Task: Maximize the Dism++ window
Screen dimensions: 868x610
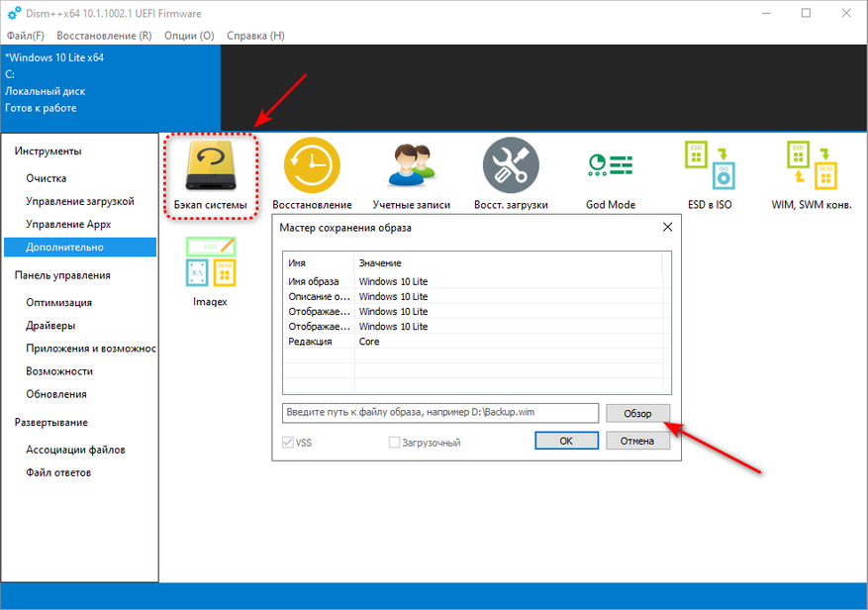Action: point(806,13)
